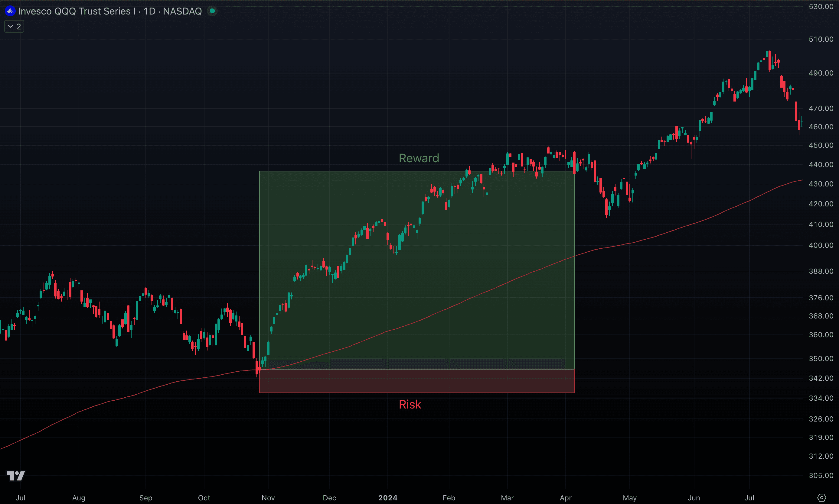Click the Risk text label
The image size is (839, 504).
point(410,405)
